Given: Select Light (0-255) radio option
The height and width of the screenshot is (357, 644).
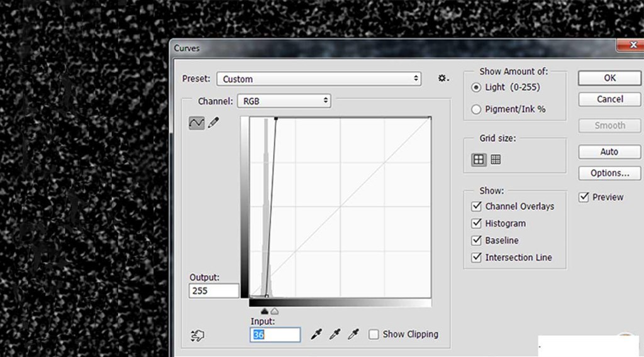Looking at the screenshot, I should click(476, 87).
